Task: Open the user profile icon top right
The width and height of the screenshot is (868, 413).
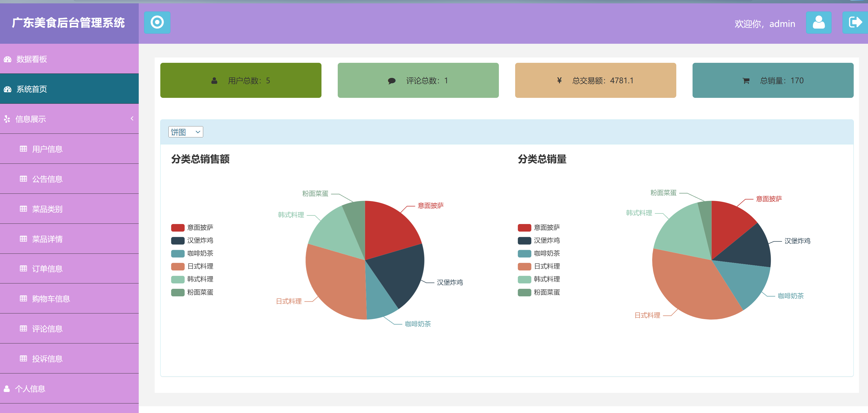Action: [x=819, y=23]
